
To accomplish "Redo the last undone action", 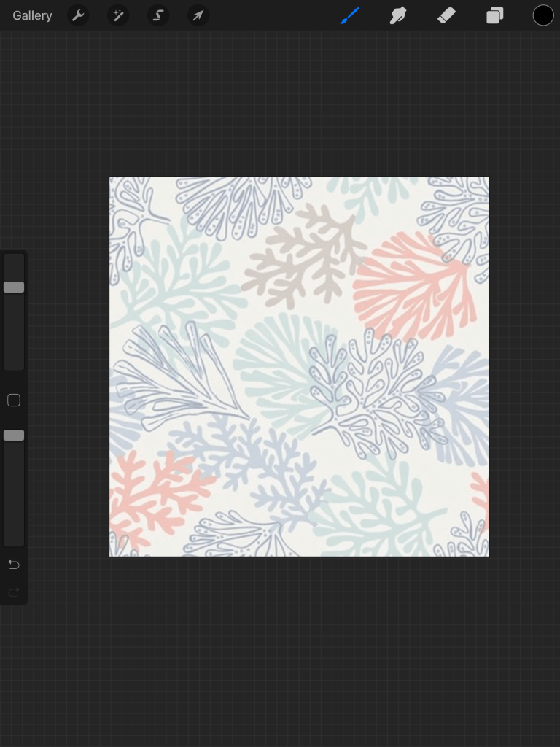I will (x=14, y=592).
